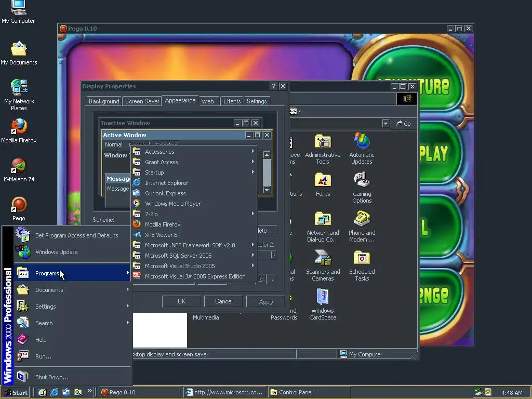This screenshot has width=532, height=399.
Task: Click Show Desktop quick launch icon
Action: [42, 392]
